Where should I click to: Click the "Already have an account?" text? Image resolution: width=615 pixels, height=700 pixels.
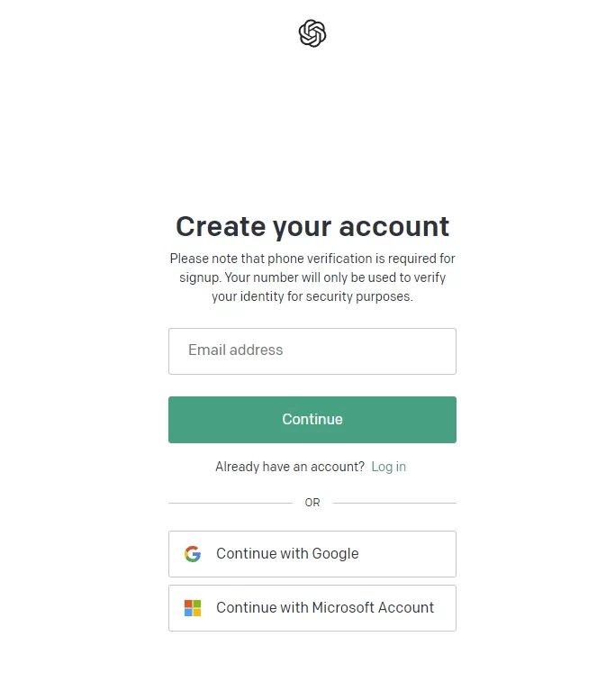coord(290,467)
